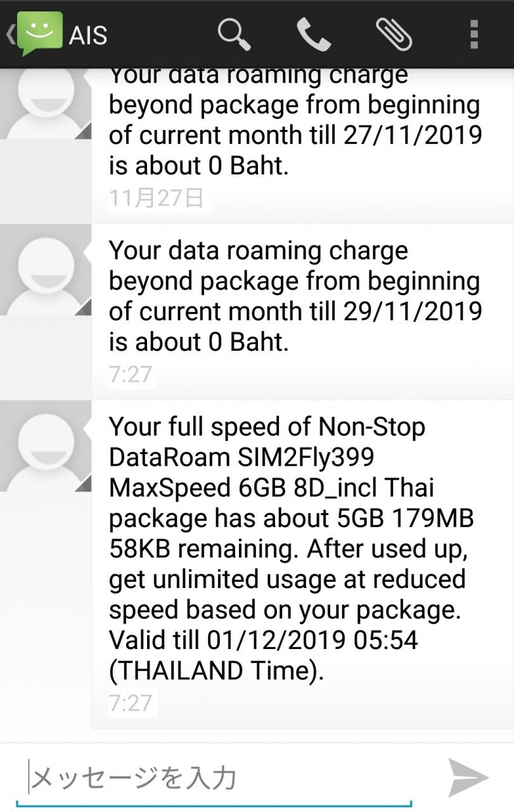Image resolution: width=514 pixels, height=812 pixels.
Task: Tap the 11月27日 date stamp
Action: click(157, 198)
